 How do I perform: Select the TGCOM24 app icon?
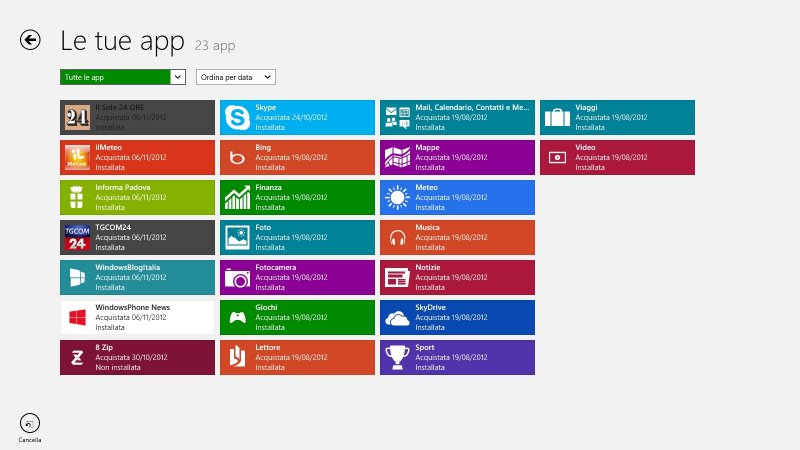click(x=77, y=237)
